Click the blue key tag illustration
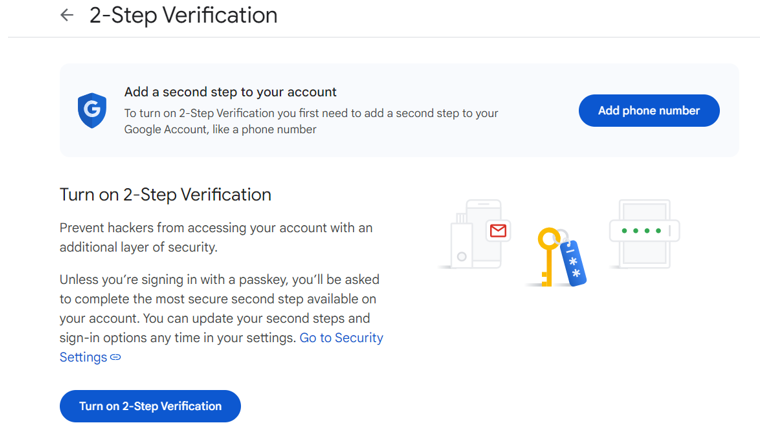This screenshot has height=441, width=777. pos(573,263)
